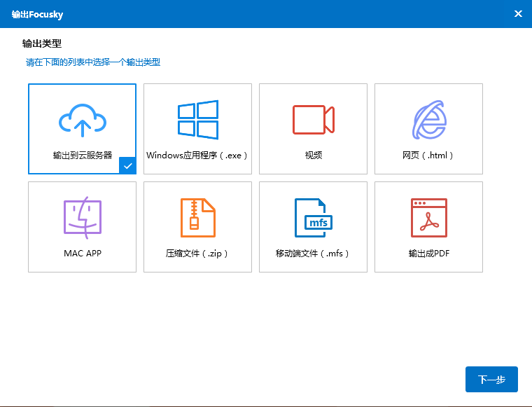The height and width of the screenshot is (407, 532).
Task: Click the 请在下面的列表中选择一个输出类型 hint text
Action: click(x=93, y=62)
